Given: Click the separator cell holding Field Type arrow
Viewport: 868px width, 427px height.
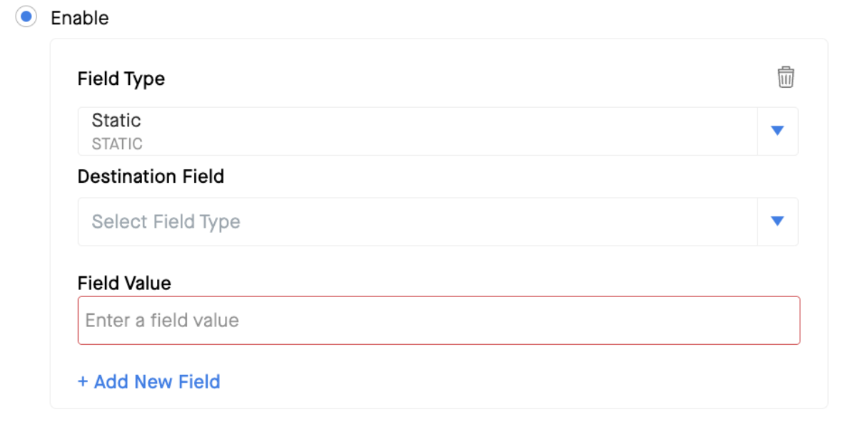Looking at the screenshot, I should (x=777, y=131).
